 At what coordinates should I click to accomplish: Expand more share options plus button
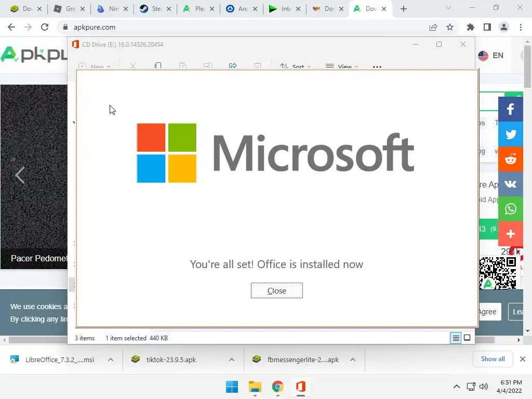(510, 234)
